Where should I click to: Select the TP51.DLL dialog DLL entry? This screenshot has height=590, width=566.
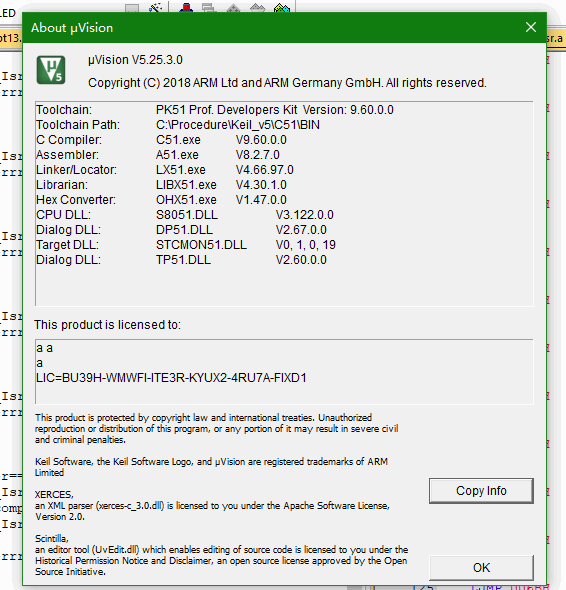click(x=183, y=260)
